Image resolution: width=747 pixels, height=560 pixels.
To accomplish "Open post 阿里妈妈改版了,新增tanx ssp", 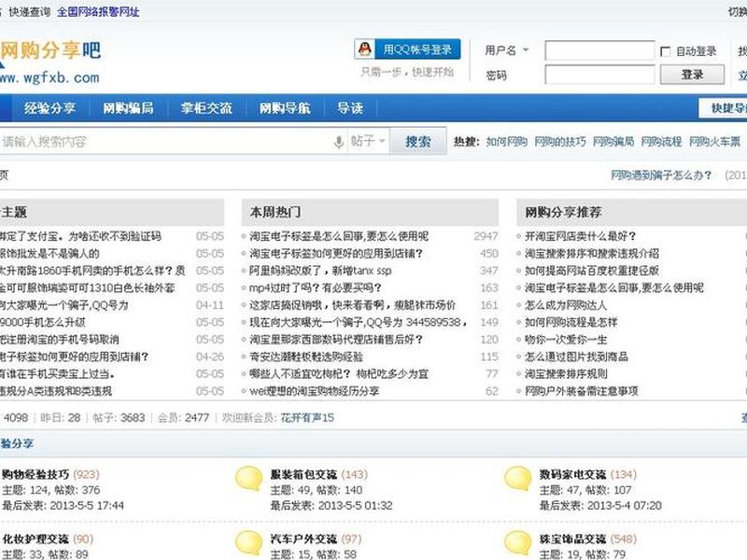I will pos(320,271).
